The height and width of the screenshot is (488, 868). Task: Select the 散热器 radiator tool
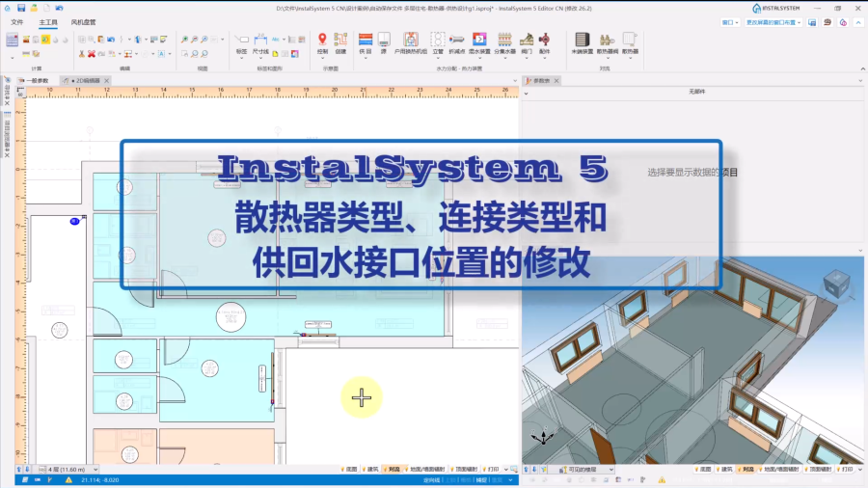coord(630,43)
